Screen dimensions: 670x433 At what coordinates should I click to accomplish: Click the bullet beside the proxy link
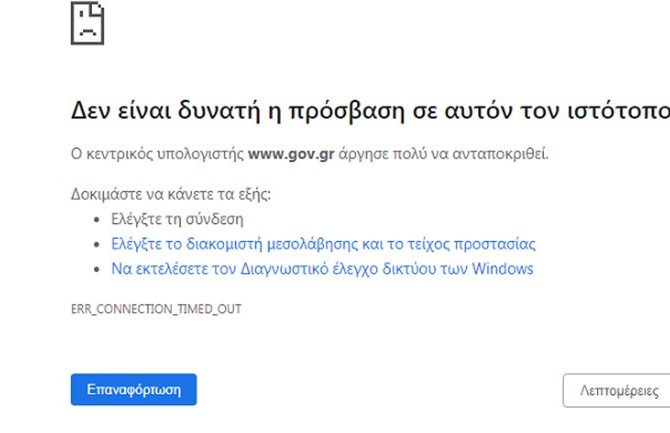(97, 244)
